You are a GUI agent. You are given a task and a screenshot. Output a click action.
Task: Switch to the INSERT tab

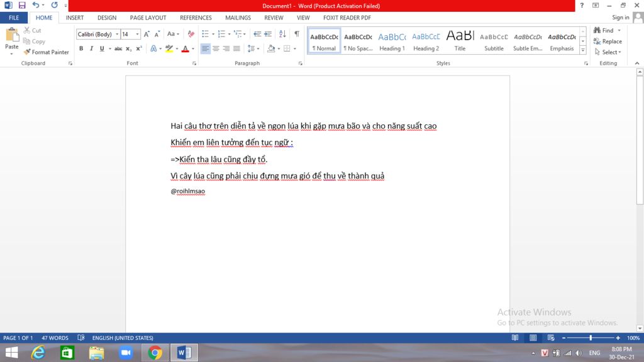75,18
